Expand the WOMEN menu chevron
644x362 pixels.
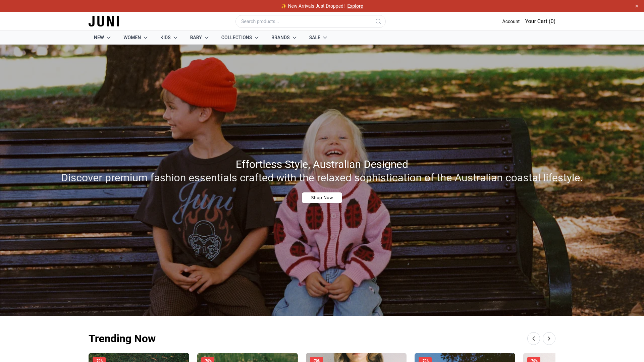click(146, 38)
